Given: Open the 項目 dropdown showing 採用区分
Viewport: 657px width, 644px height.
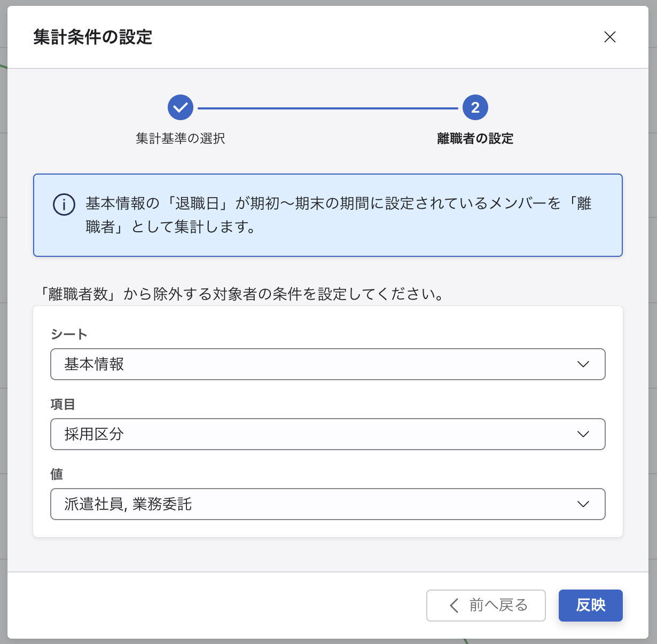Looking at the screenshot, I should point(328,434).
